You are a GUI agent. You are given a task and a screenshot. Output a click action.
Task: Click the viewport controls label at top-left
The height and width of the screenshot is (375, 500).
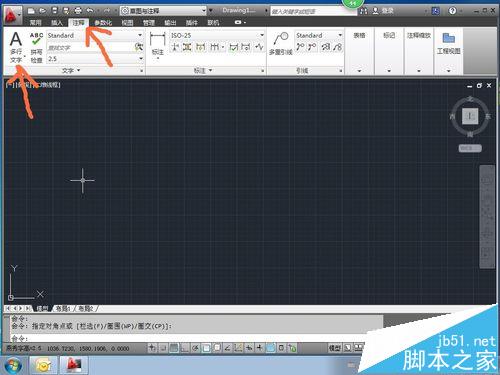click(x=33, y=85)
